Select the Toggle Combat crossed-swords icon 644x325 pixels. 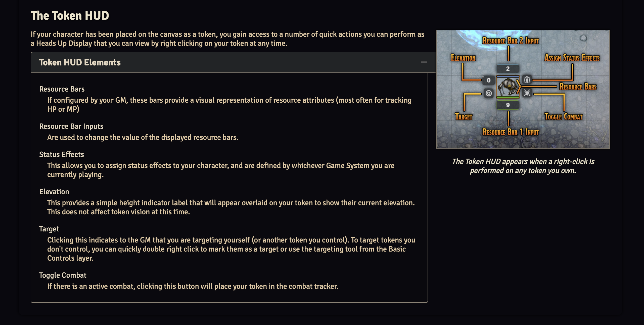click(527, 93)
